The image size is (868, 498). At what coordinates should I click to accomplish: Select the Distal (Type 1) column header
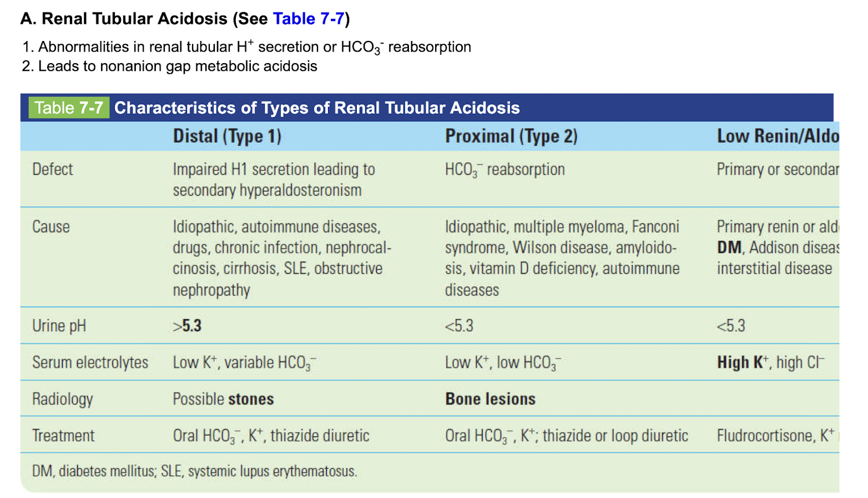click(x=227, y=136)
